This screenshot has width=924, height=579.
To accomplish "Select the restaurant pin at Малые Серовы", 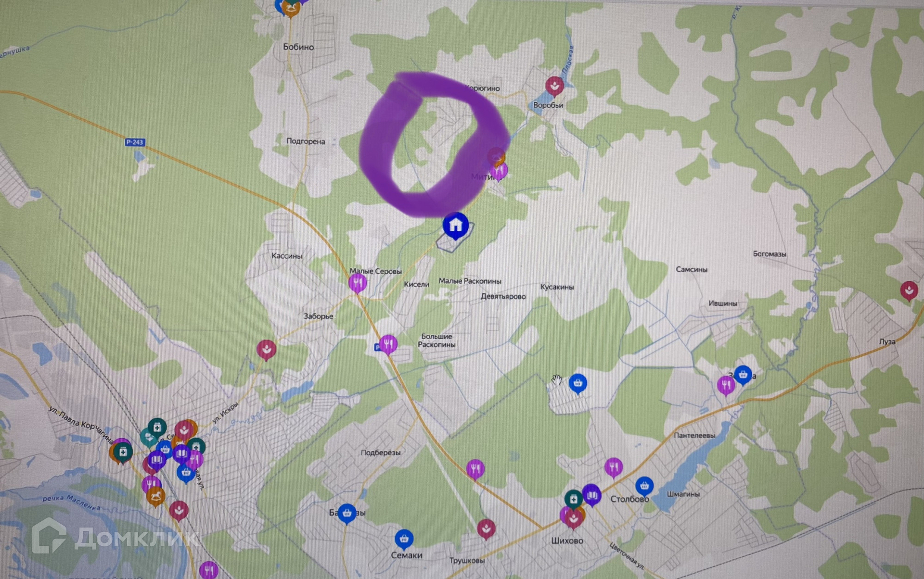I will coord(358,283).
